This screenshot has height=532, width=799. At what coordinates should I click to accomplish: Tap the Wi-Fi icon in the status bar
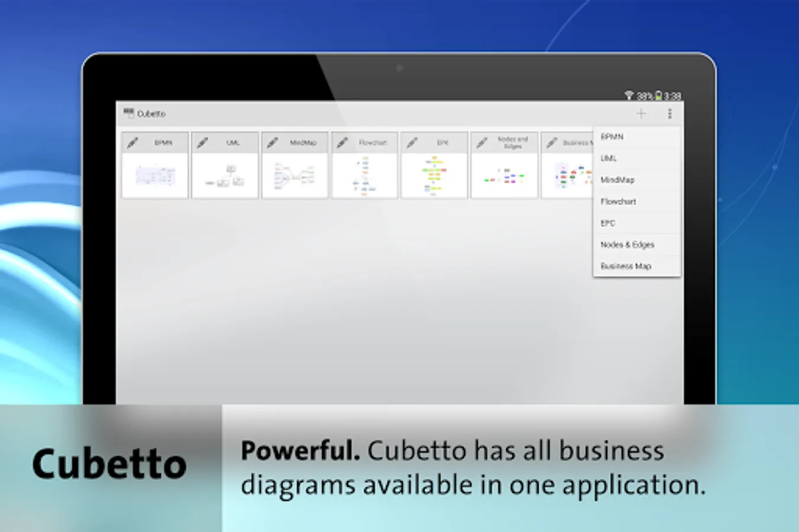629,95
